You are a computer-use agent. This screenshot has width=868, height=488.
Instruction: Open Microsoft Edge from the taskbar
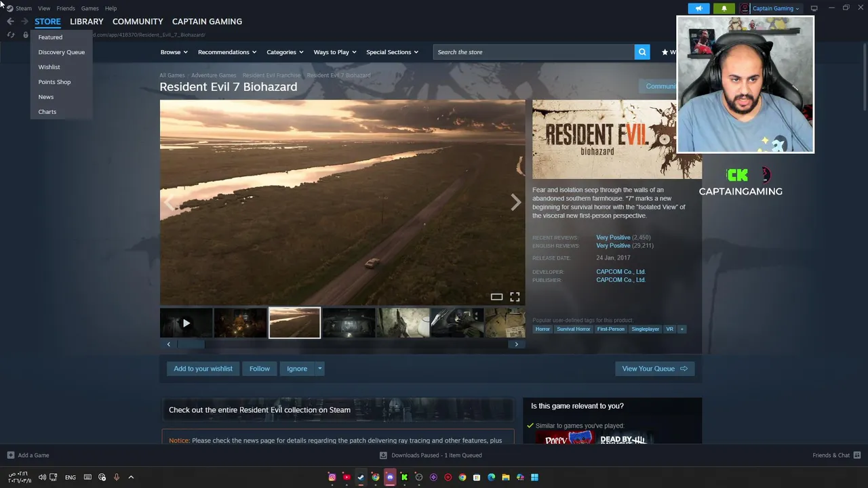[491, 477]
